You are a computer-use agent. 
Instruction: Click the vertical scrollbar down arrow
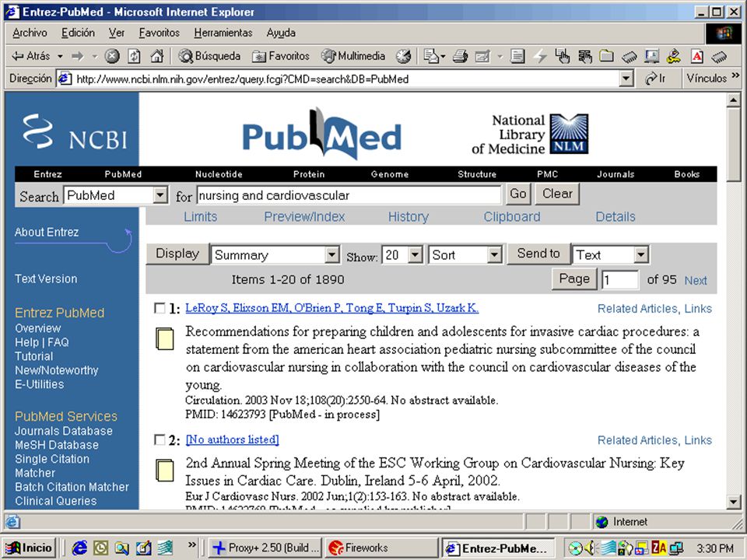(x=734, y=501)
